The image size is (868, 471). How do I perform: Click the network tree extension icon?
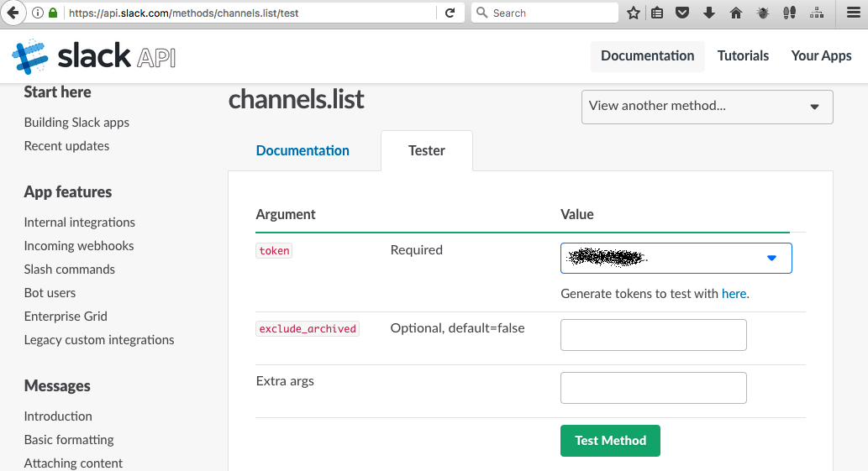coord(817,13)
